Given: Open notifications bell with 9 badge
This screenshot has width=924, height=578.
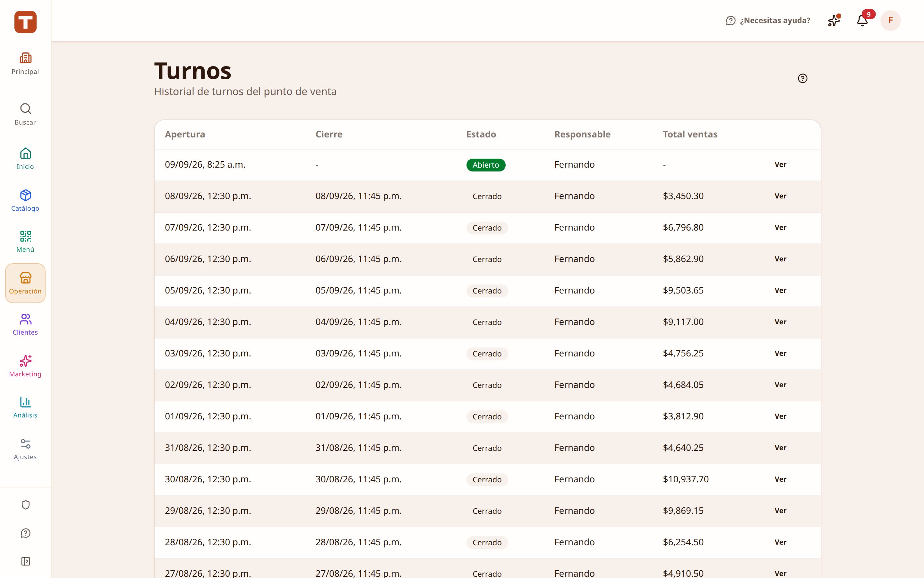Looking at the screenshot, I should coord(863,20).
